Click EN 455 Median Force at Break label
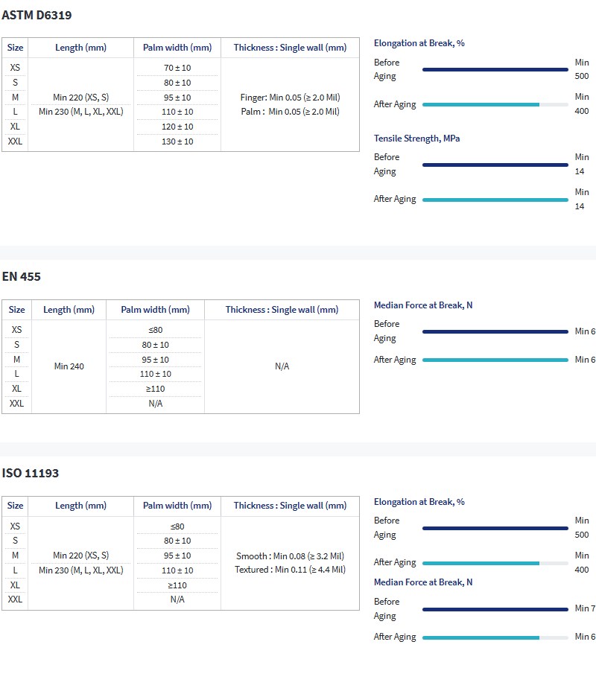This screenshot has height=700, width=596. pos(422,305)
